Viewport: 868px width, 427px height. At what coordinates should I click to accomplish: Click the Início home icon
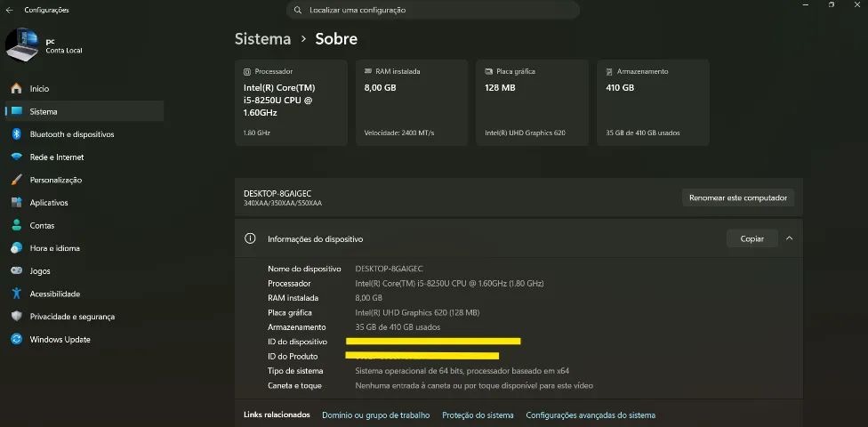(17, 89)
